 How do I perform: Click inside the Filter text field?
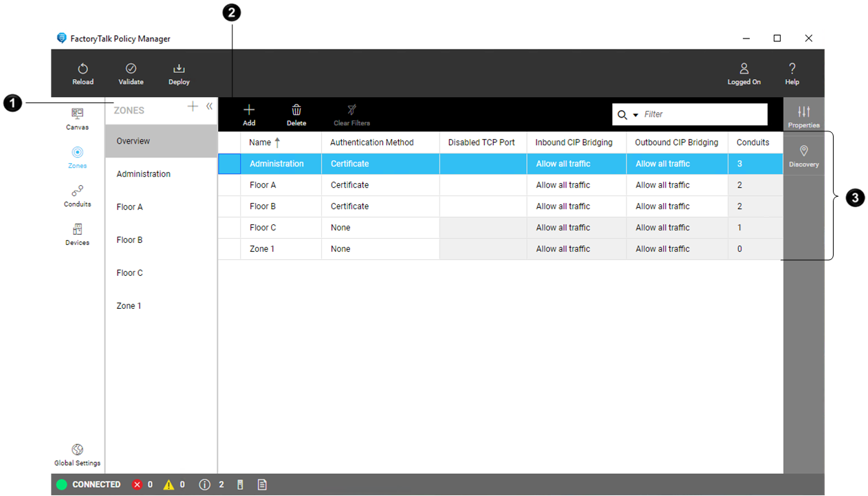coord(702,114)
